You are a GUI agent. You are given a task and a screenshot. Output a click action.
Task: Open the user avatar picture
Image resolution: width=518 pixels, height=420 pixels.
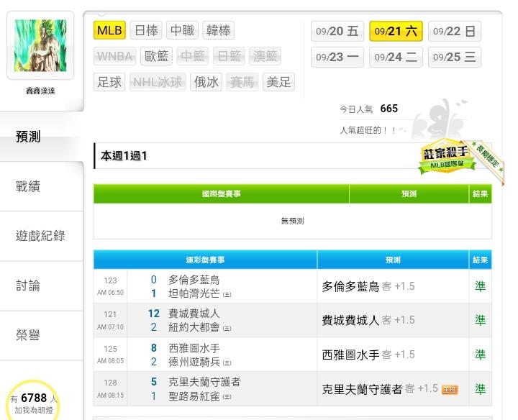click(x=40, y=45)
